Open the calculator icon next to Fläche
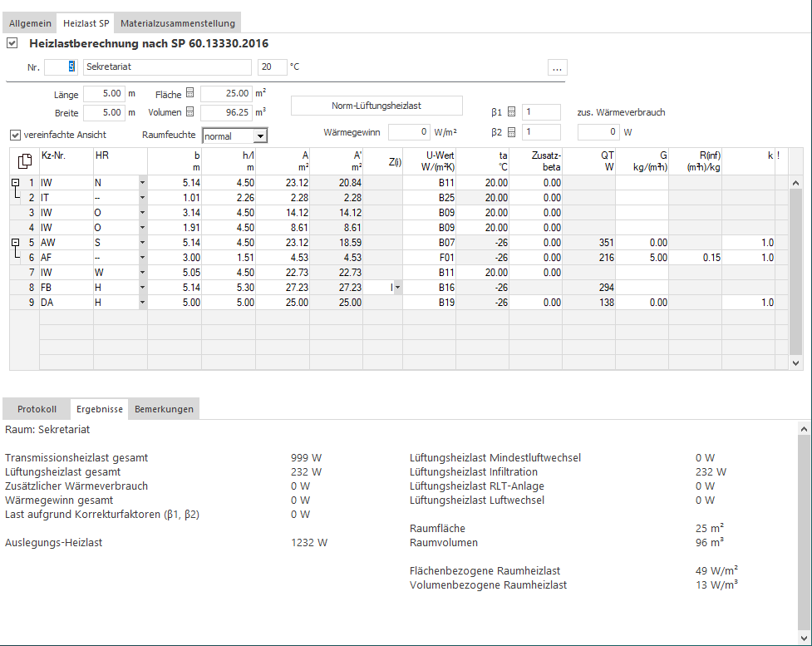The height and width of the screenshot is (646, 812). click(190, 93)
